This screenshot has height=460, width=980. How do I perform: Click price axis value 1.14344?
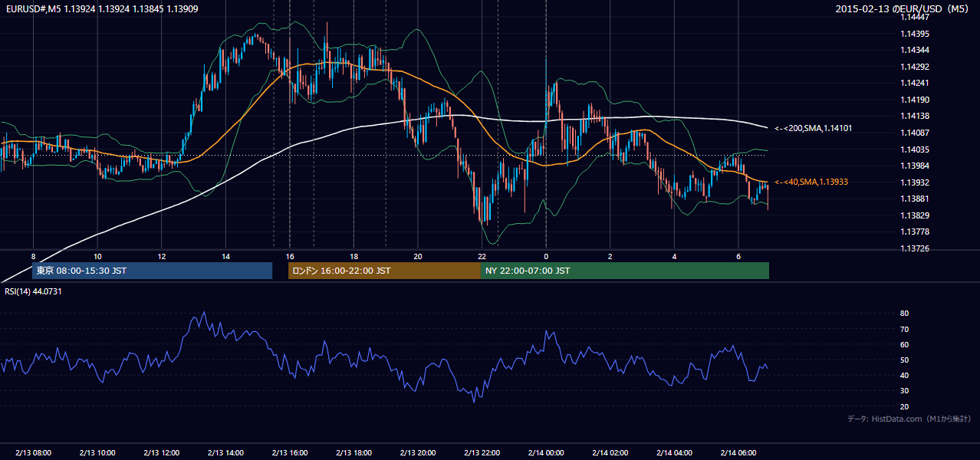[916, 50]
